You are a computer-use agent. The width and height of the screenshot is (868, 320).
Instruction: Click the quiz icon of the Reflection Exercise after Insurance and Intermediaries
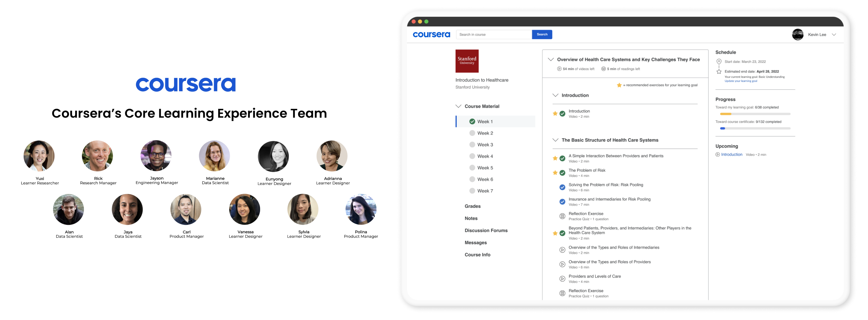[562, 216]
